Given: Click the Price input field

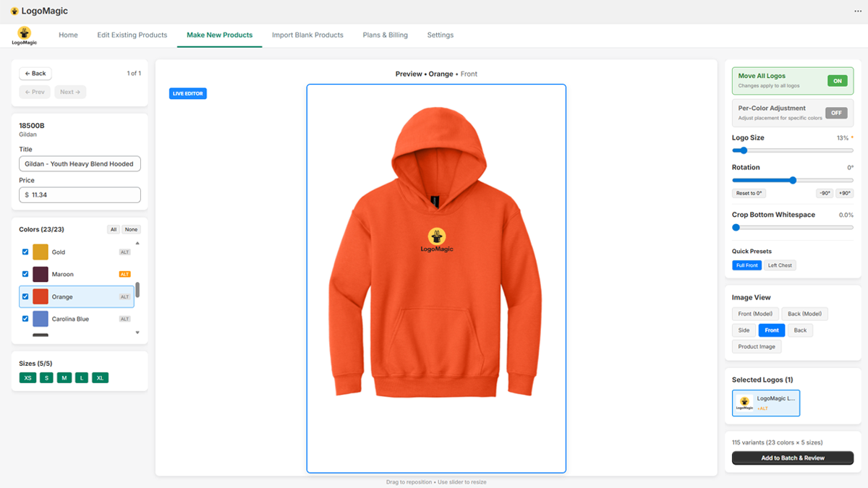Looking at the screenshot, I should pos(80,195).
